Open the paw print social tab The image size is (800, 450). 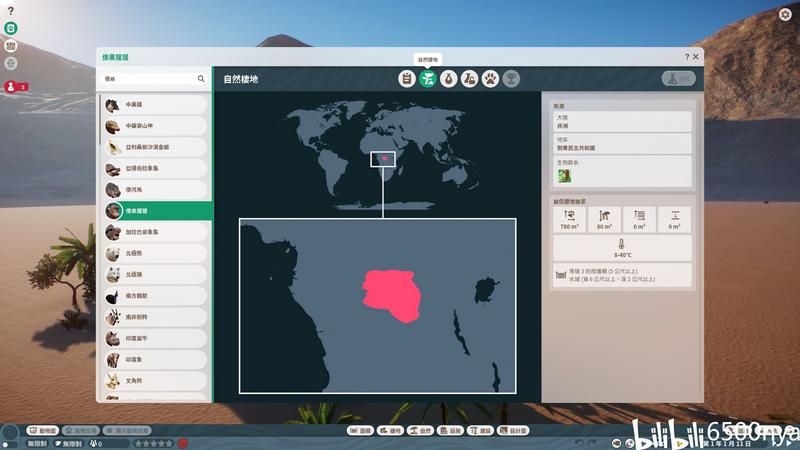pyautogui.click(x=490, y=79)
